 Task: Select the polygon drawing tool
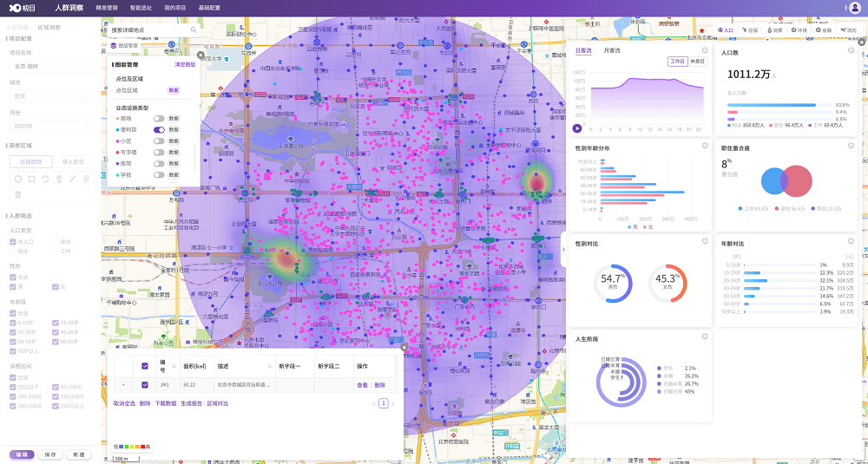45,179
